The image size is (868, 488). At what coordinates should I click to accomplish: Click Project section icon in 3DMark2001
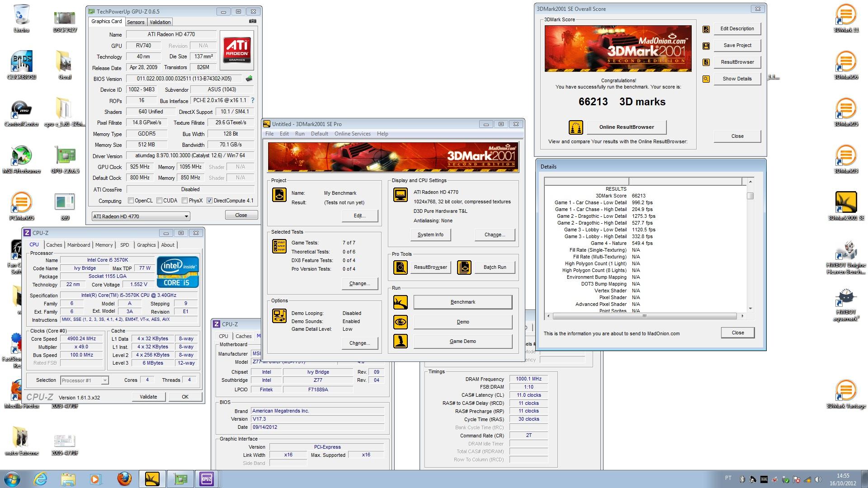tap(279, 194)
